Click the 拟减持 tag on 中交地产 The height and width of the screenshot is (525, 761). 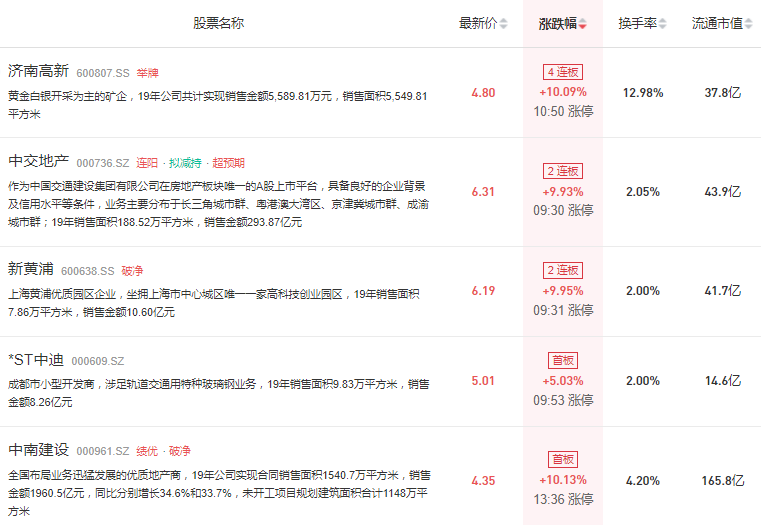tap(185, 163)
